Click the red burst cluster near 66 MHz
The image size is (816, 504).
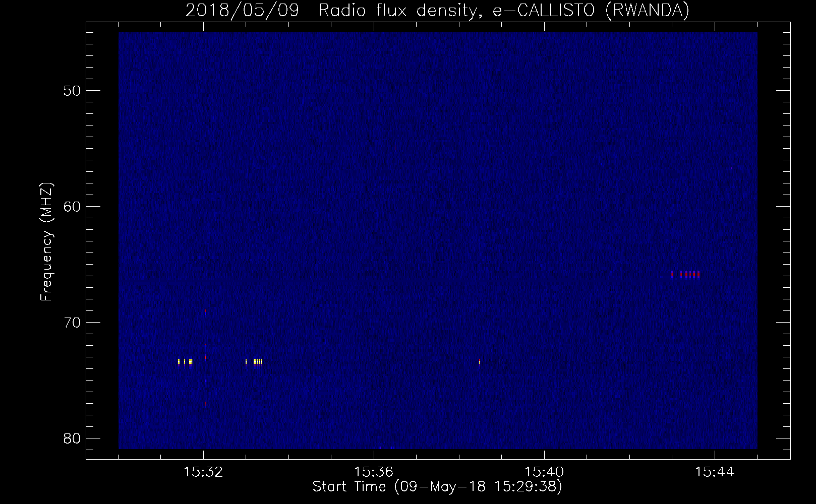(x=685, y=275)
